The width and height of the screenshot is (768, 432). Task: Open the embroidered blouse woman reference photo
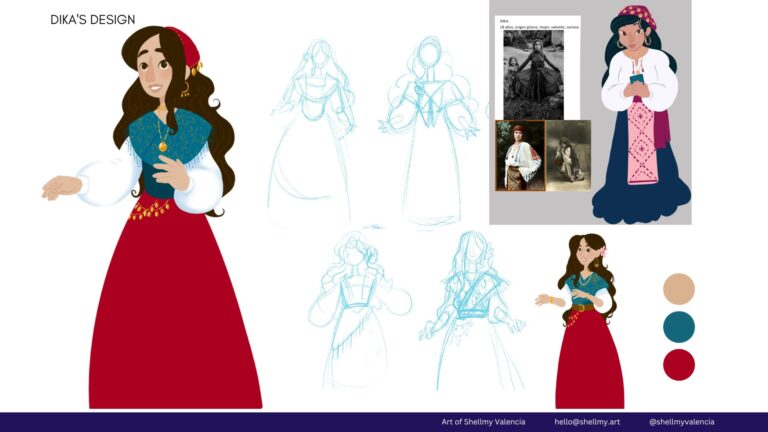click(520, 155)
